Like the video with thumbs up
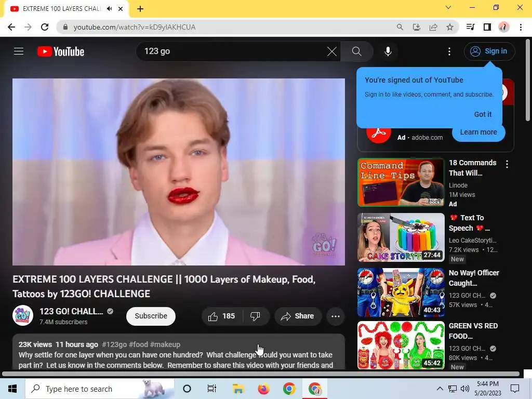Viewport: 532px width, 399px height. [222, 316]
